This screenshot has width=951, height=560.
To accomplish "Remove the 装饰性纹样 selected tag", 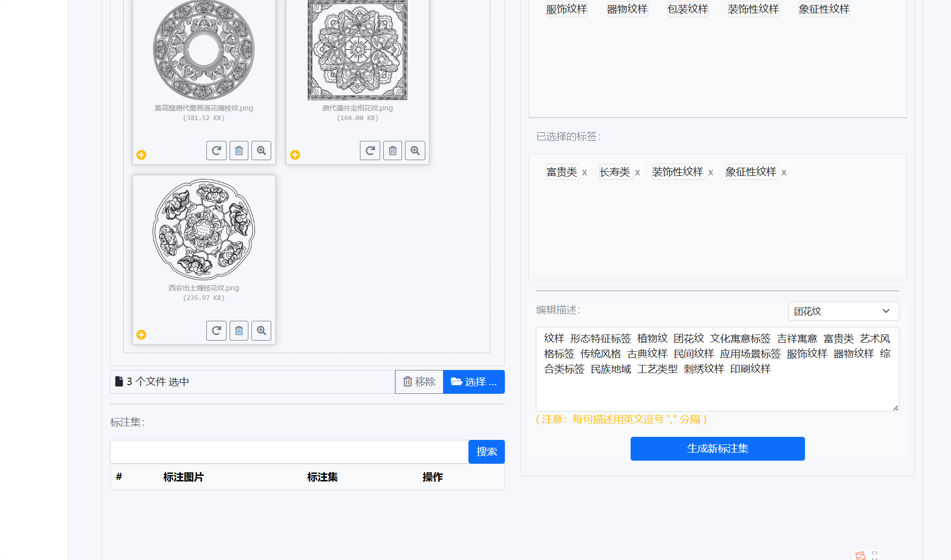I will 711,172.
